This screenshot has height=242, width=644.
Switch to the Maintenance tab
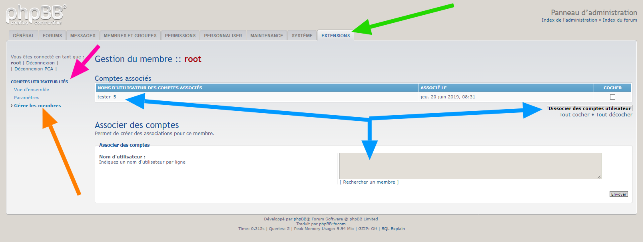coord(267,36)
